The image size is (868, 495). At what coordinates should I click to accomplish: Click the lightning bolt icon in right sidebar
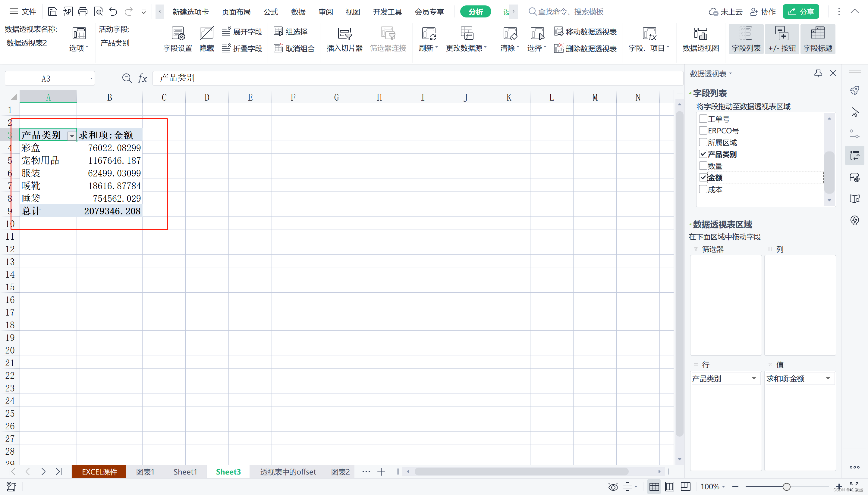(x=854, y=220)
